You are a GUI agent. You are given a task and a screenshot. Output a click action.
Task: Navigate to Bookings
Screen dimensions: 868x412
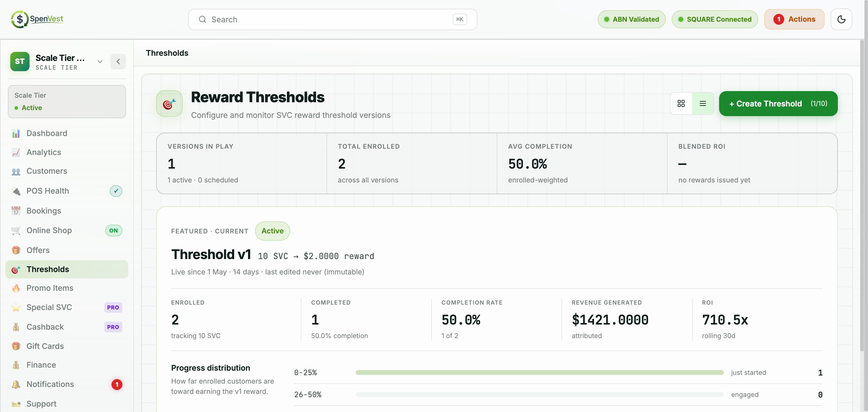click(67, 211)
